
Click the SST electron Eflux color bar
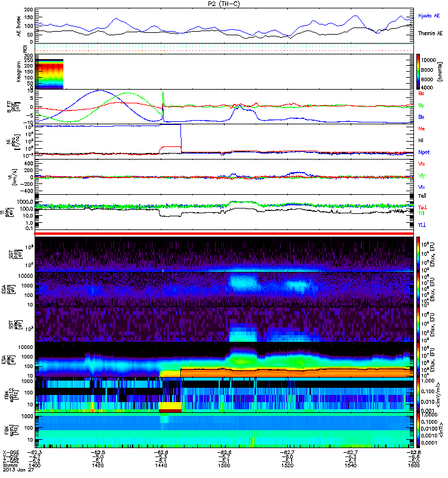(418, 325)
